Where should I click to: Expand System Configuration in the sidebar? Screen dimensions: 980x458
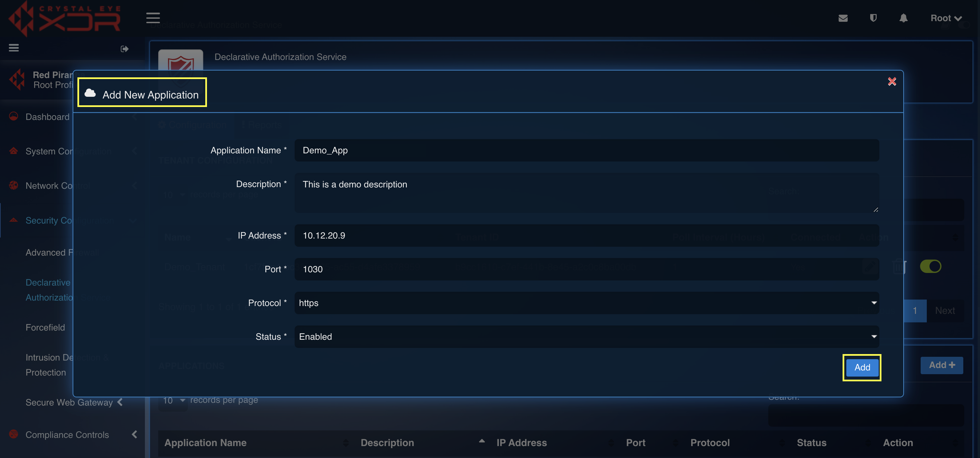(69, 151)
